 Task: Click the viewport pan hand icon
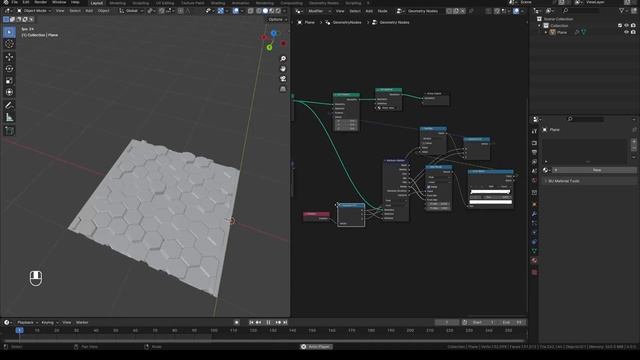pos(283,69)
